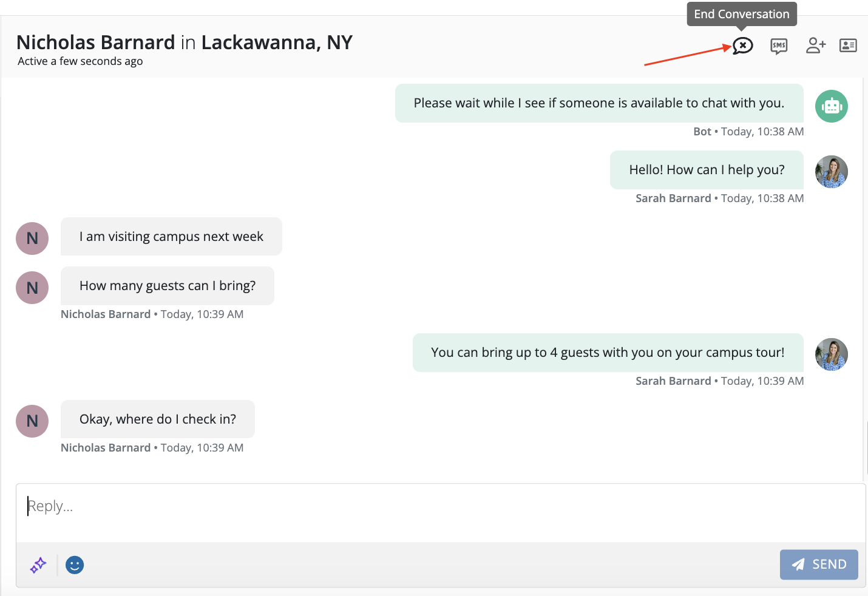Screen dimensions: 868x596
Task: Open the SMS message icon
Action: [779, 46]
